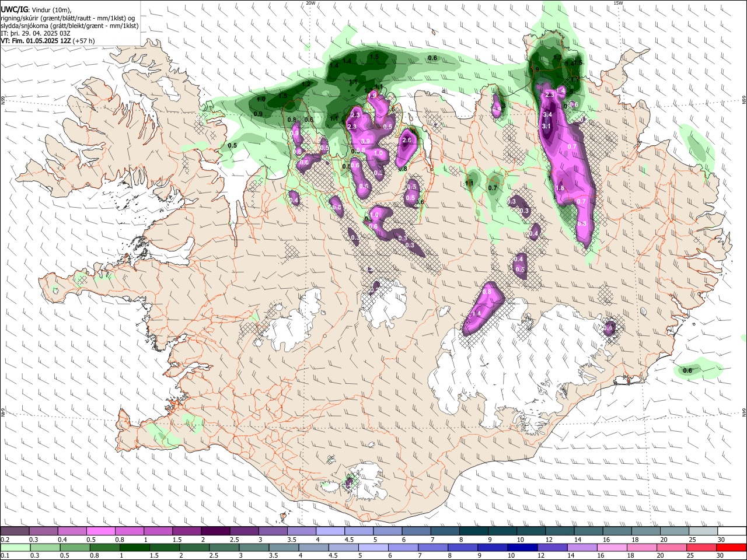Pick the white 30 snow-scale swatch
The height and width of the screenshot is (560, 747).
(732, 531)
